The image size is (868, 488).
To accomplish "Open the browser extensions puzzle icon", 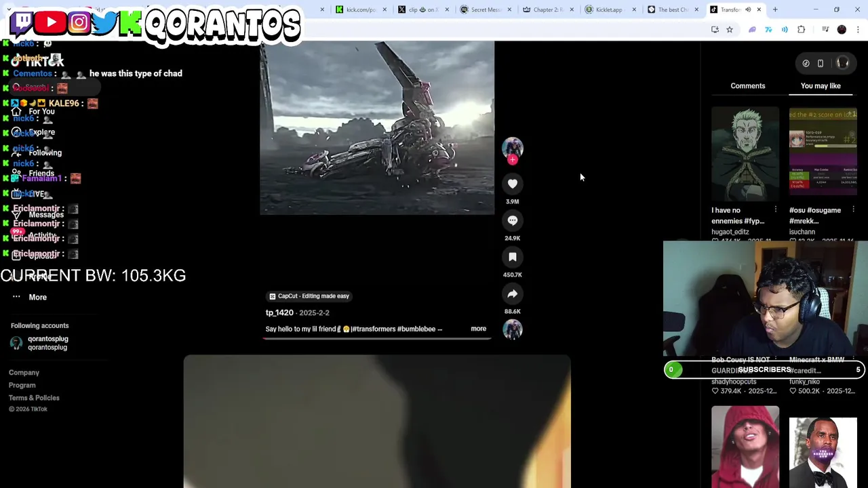I will pyautogui.click(x=802, y=29).
